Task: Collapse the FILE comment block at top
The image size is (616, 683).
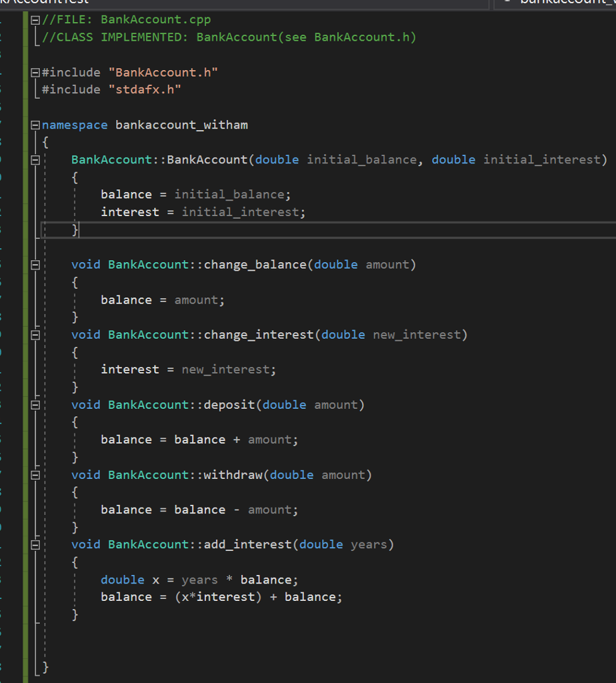Action: click(x=34, y=19)
